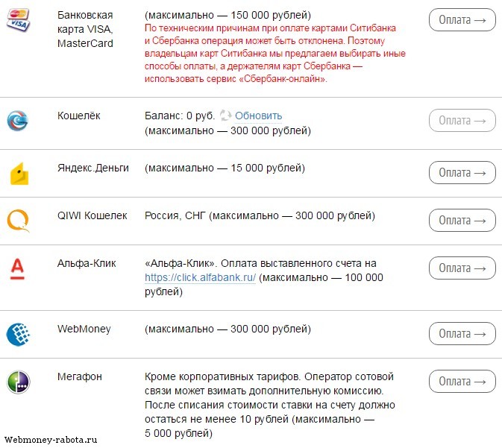The width and height of the screenshot is (502, 448).
Task: Click the Мегафон operator logo icon
Action: coord(18,382)
